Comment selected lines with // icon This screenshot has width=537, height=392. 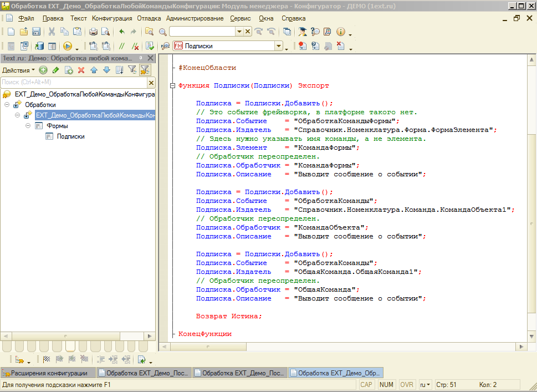click(x=122, y=45)
